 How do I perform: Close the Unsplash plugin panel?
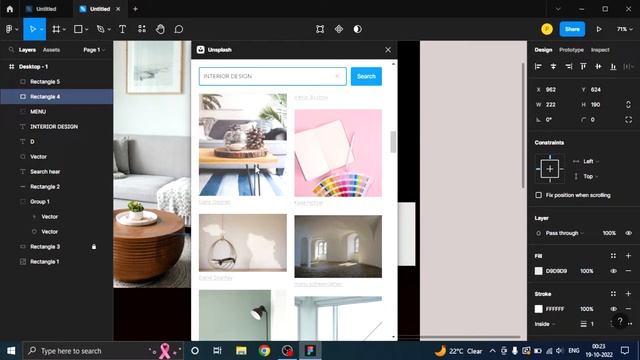pyautogui.click(x=388, y=50)
